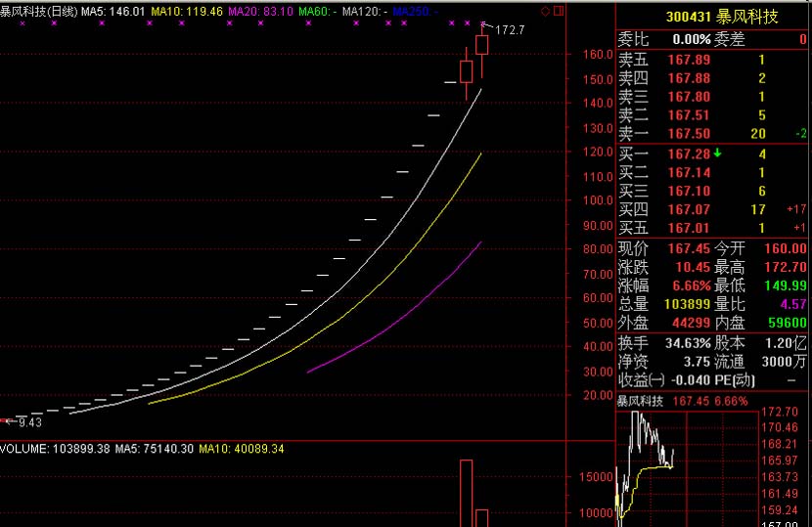Click the 300431 暴风科技 stock header
The height and width of the screenshot is (527, 812).
712,17
